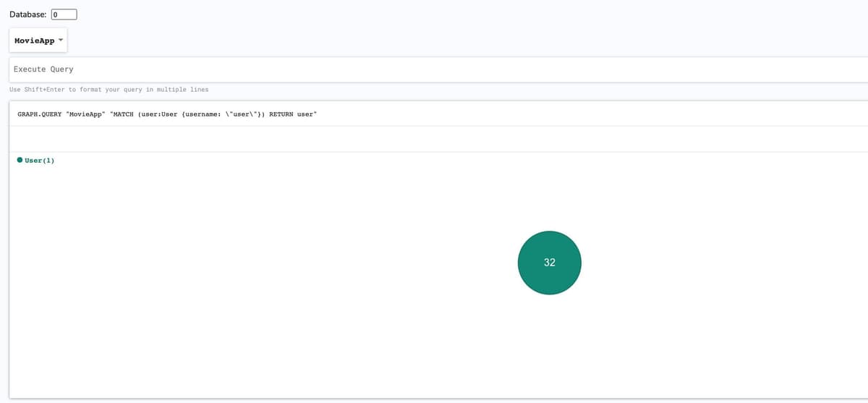Click the Database label text
The image size is (868, 403).
tap(28, 14)
